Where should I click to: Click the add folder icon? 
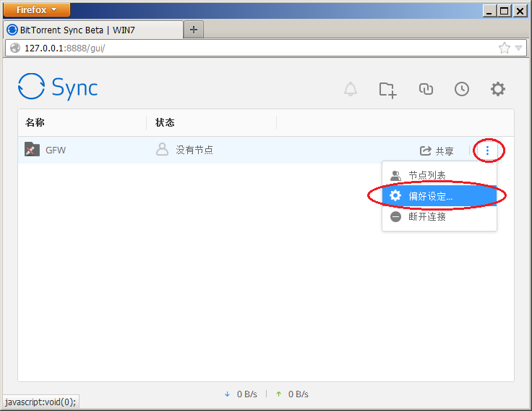point(388,89)
